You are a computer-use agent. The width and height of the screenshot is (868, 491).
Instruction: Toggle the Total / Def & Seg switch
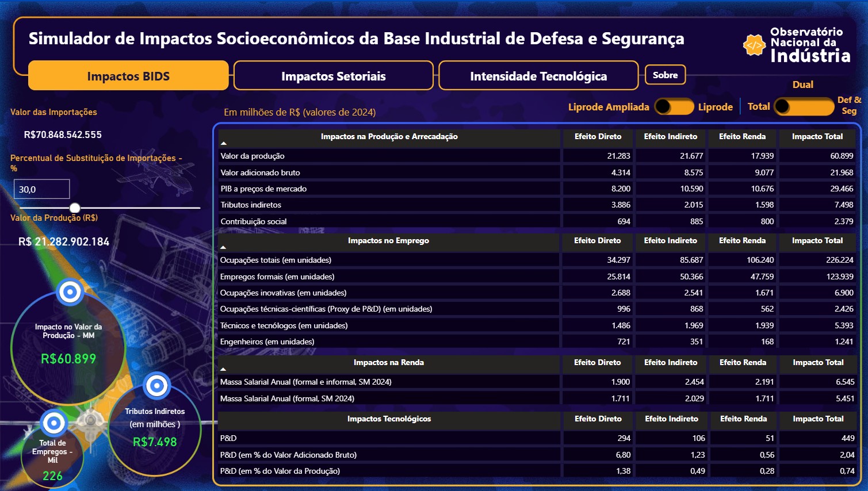pyautogui.click(x=803, y=107)
